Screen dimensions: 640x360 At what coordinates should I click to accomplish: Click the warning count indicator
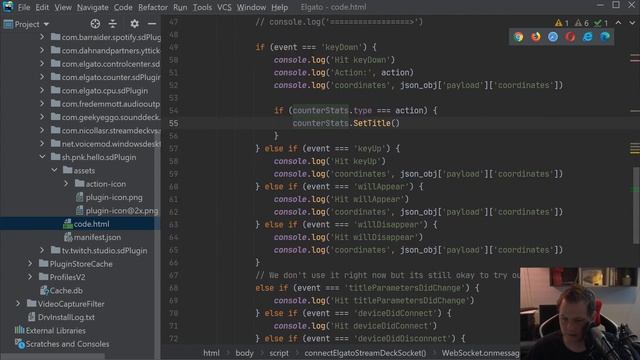562,23
